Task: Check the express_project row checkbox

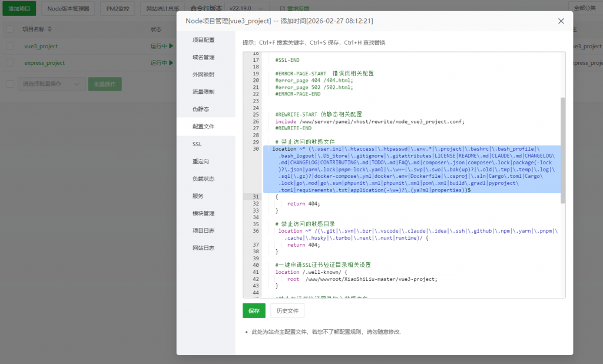Action: (10, 63)
